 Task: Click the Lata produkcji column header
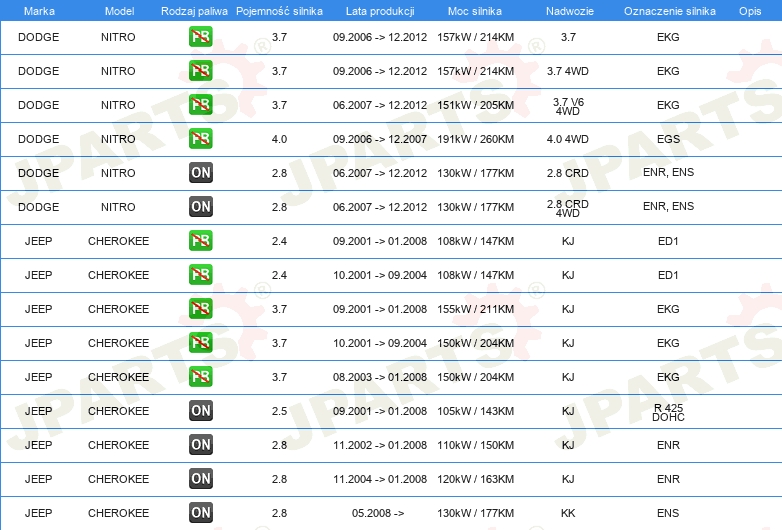click(380, 11)
